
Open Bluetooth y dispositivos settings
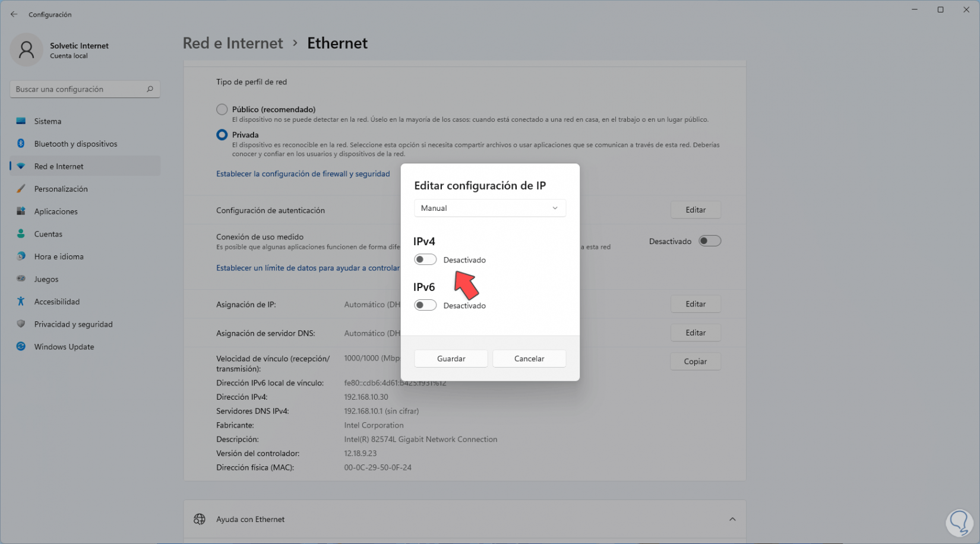pos(75,144)
